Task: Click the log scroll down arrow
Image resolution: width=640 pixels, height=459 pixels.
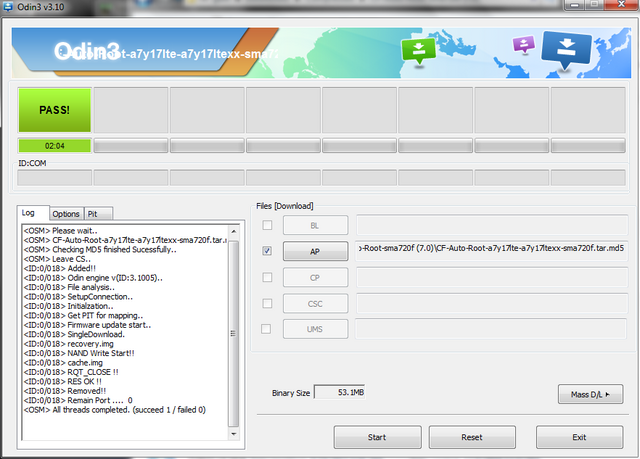Action: [x=234, y=434]
